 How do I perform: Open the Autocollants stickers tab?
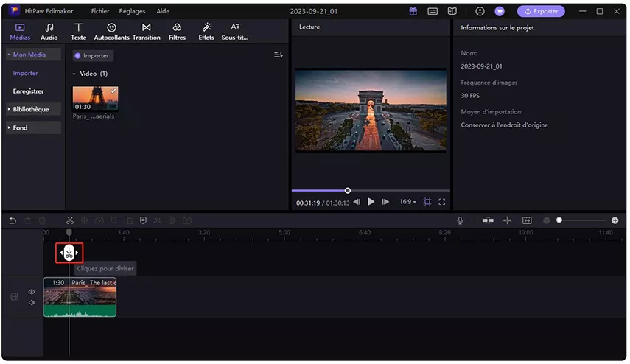pyautogui.click(x=111, y=32)
